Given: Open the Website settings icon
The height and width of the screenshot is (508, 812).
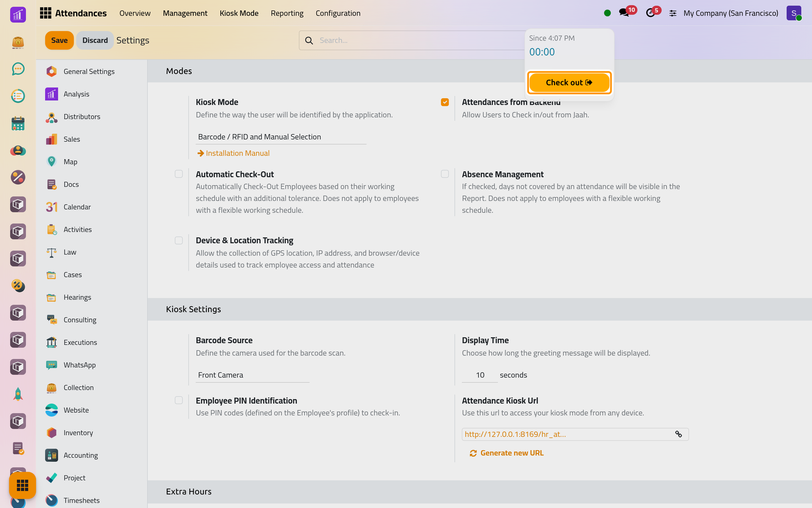Looking at the screenshot, I should (52, 410).
